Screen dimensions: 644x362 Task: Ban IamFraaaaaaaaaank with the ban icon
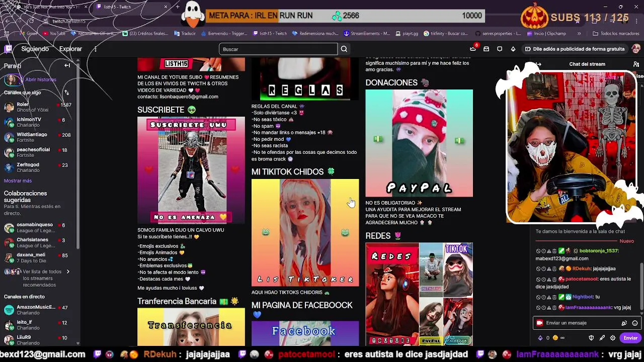(538, 307)
